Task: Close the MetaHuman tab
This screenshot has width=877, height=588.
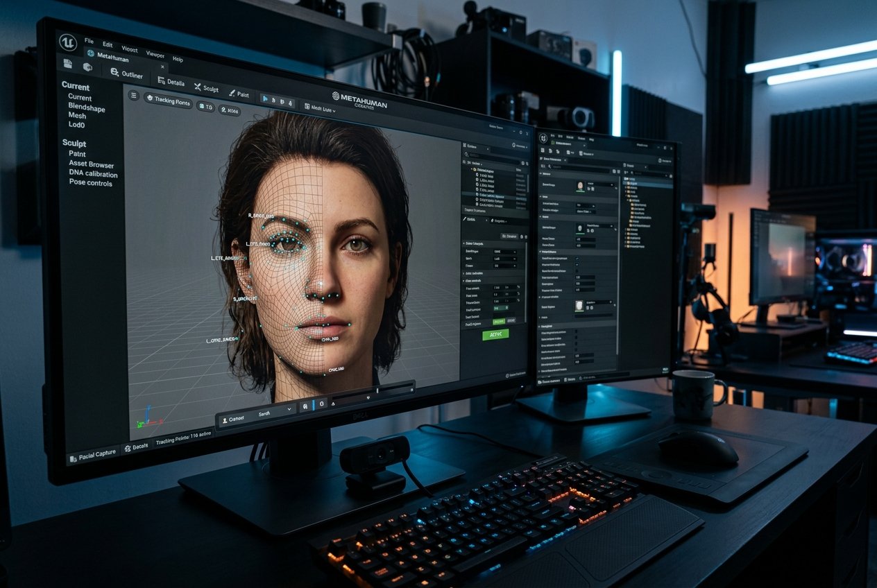Action: 163,67
